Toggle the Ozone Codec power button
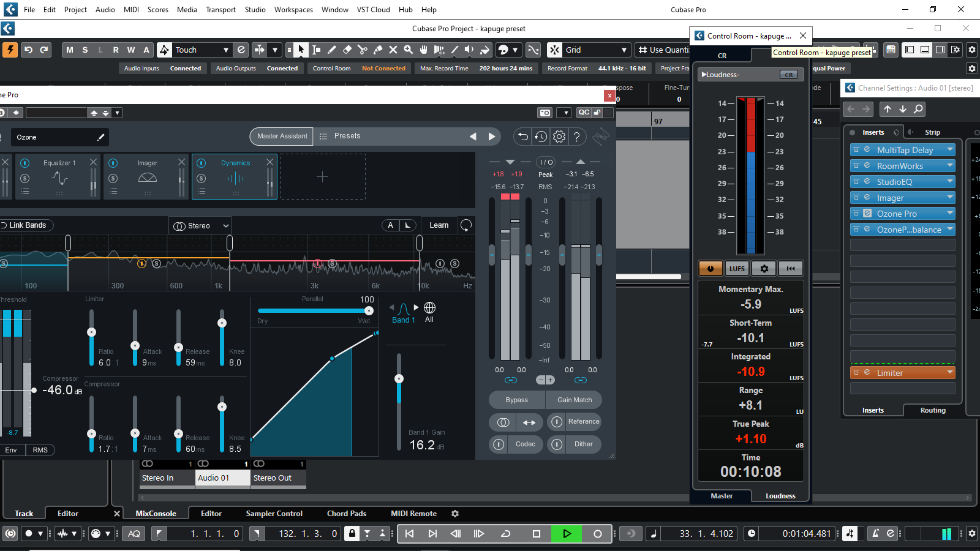Screen dimensions: 980x551 [x=499, y=444]
